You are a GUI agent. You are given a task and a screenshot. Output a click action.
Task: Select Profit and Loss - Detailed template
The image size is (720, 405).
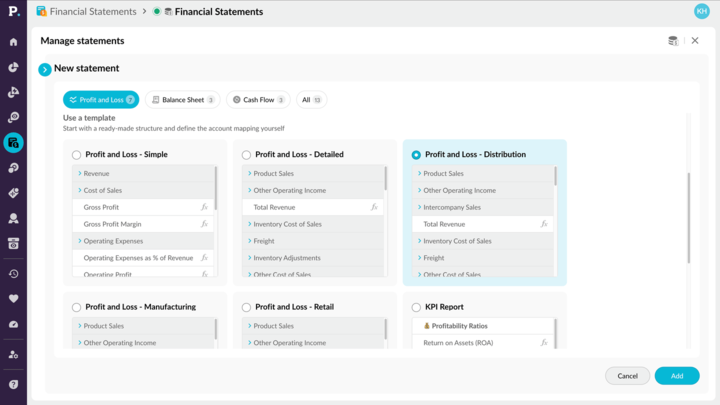point(246,155)
